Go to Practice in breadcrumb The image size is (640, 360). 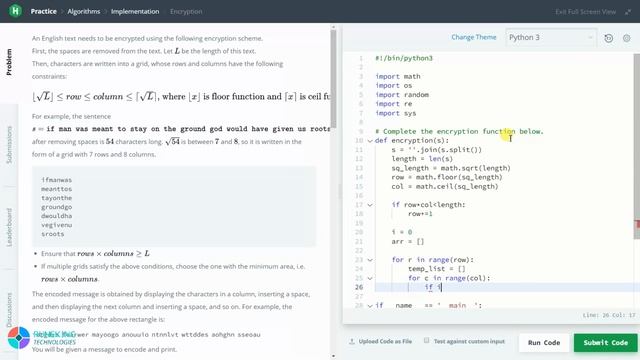click(44, 11)
